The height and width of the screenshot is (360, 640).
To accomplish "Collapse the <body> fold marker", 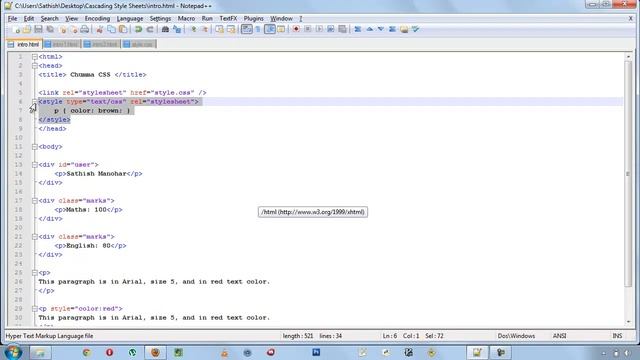I will (x=35, y=147).
